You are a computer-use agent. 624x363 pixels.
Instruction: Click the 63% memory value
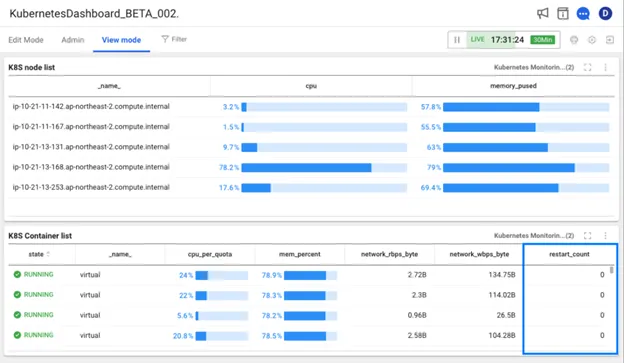pos(434,147)
